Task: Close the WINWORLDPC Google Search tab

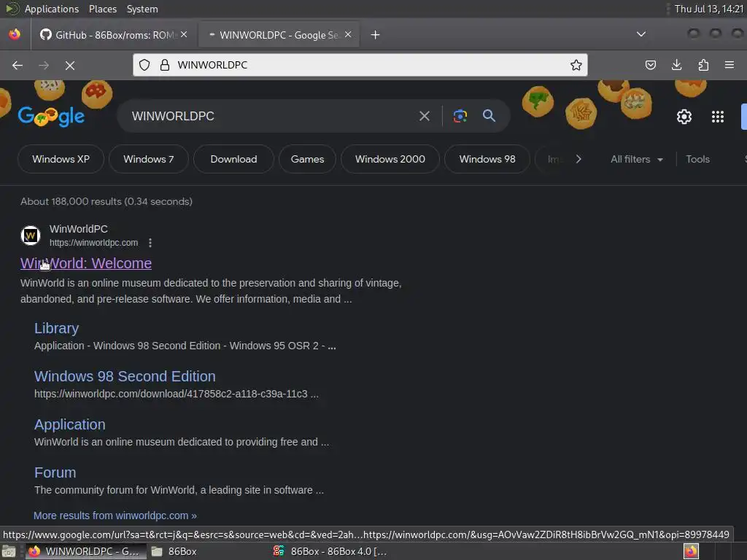Action: 348,34
